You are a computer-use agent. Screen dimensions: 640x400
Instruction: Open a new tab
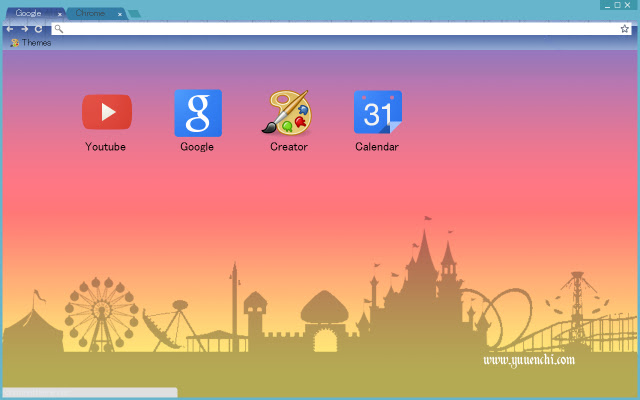tap(134, 14)
